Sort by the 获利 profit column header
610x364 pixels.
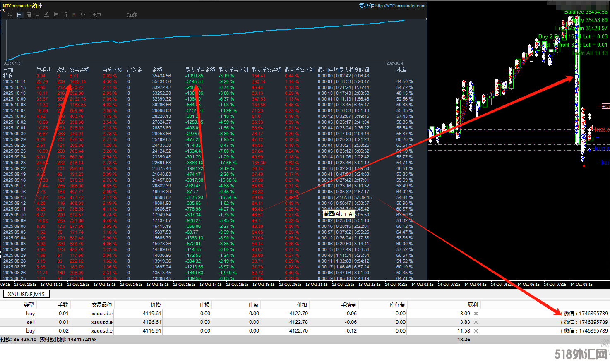pos(473,304)
